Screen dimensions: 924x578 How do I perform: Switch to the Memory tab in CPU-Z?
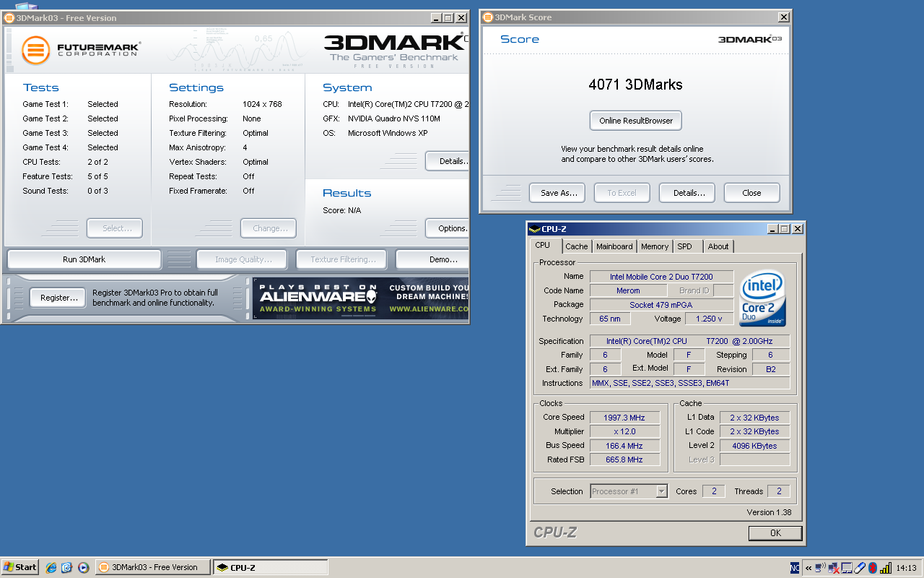(x=655, y=246)
